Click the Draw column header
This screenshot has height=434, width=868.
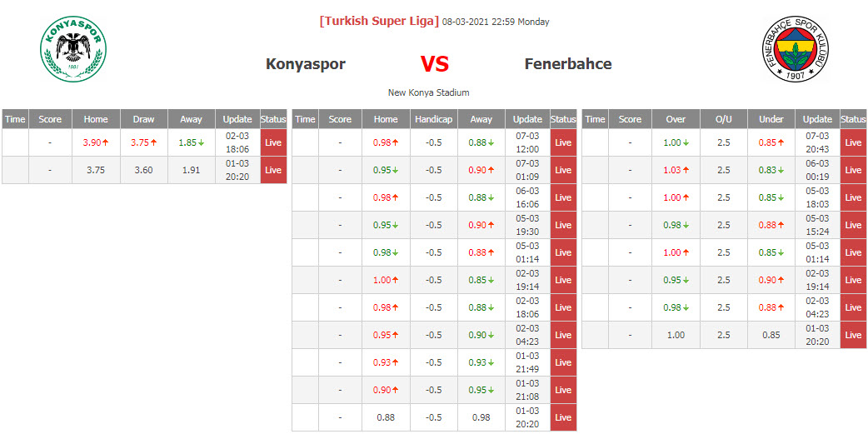(143, 119)
